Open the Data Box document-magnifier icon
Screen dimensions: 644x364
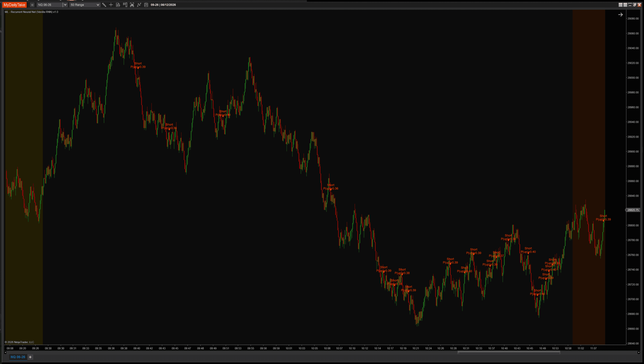[118, 5]
